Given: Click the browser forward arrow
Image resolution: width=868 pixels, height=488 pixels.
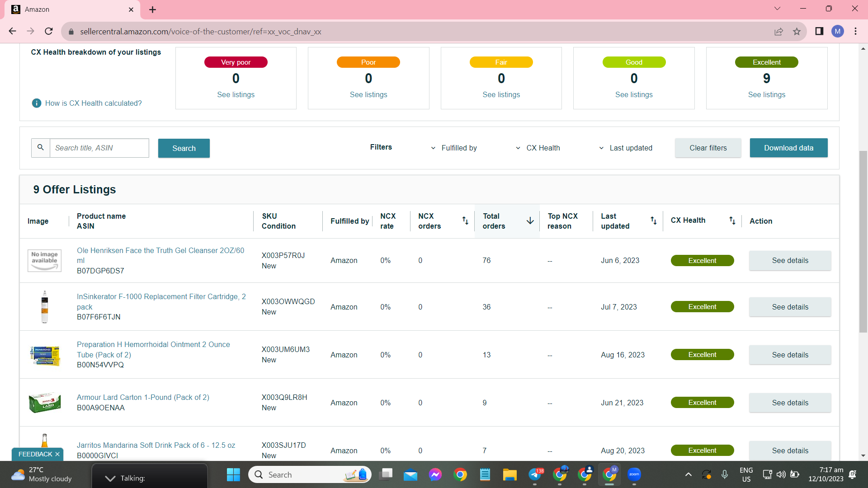Looking at the screenshot, I should (x=31, y=31).
